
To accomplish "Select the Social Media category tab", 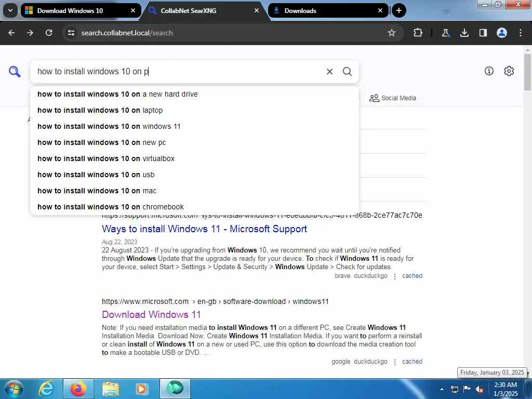I will [x=393, y=98].
